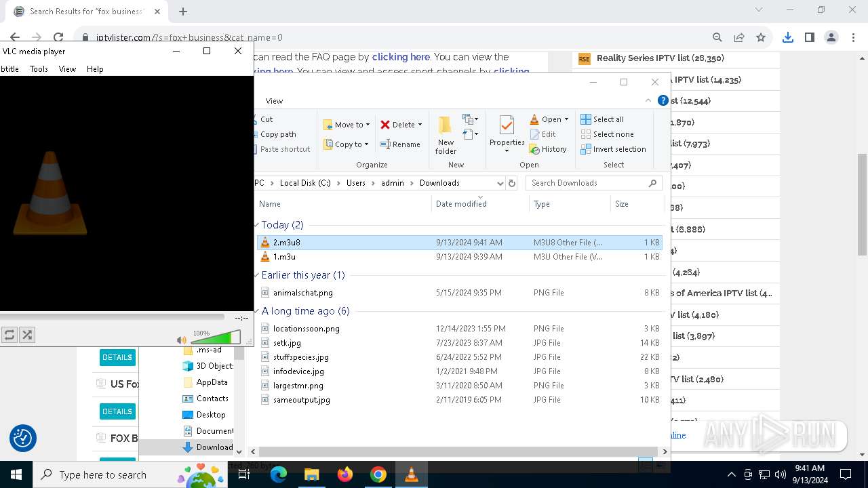Click browser reload button
The height and width of the screenshot is (488, 868).
(58, 38)
